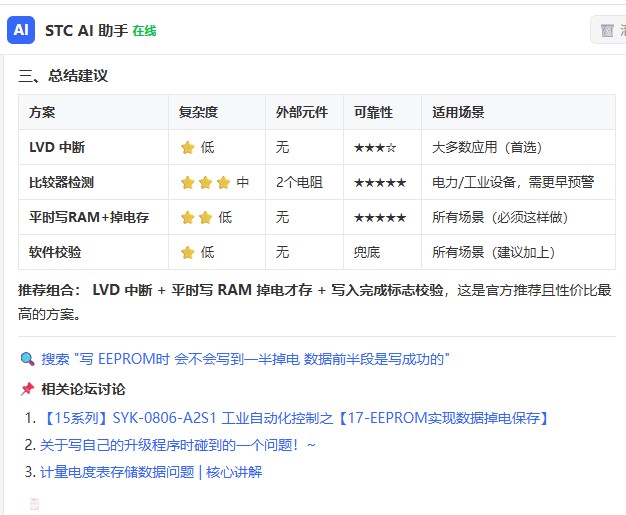This screenshot has height=515, width=626.
Task: Click the red pushpin icon
Action: click(27, 388)
